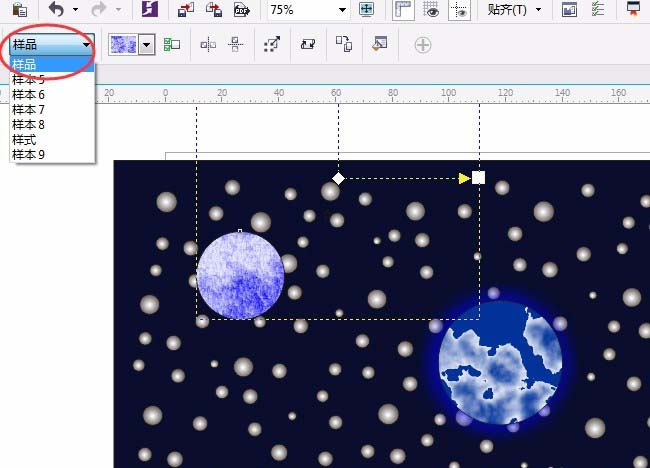Toggle transform fill with object icon

[272, 44]
